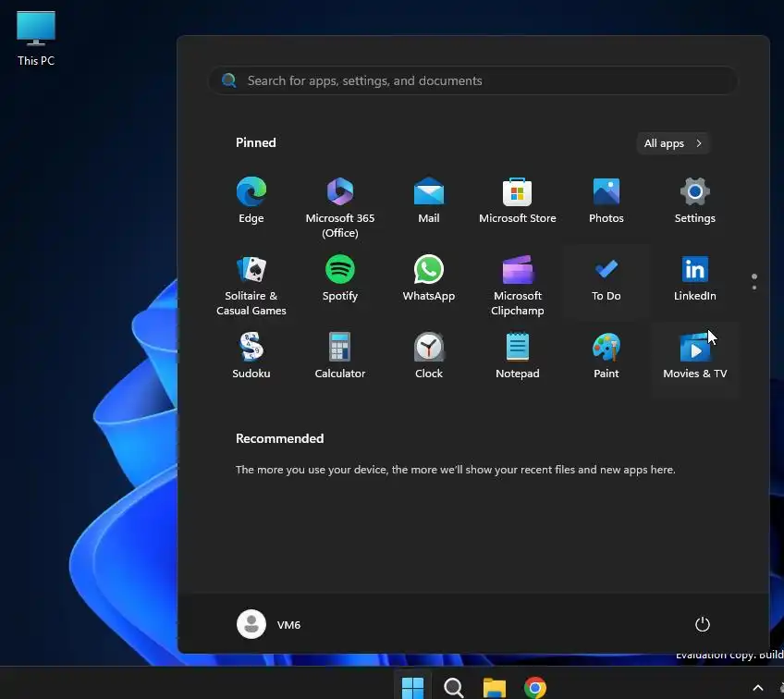Open the Mail app

(x=428, y=201)
